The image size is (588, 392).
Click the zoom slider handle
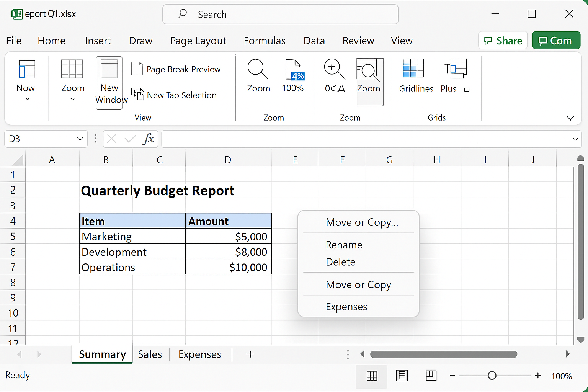pyautogui.click(x=492, y=376)
